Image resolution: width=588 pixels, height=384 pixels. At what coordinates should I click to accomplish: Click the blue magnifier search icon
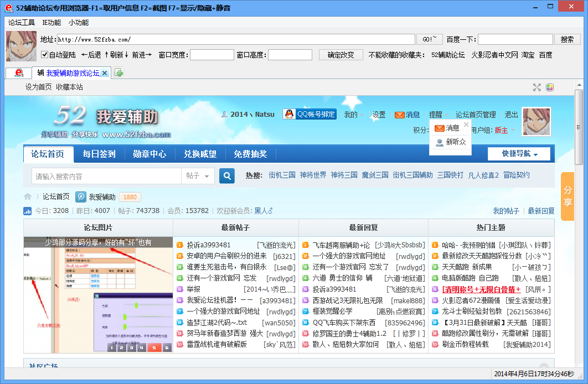tap(227, 176)
